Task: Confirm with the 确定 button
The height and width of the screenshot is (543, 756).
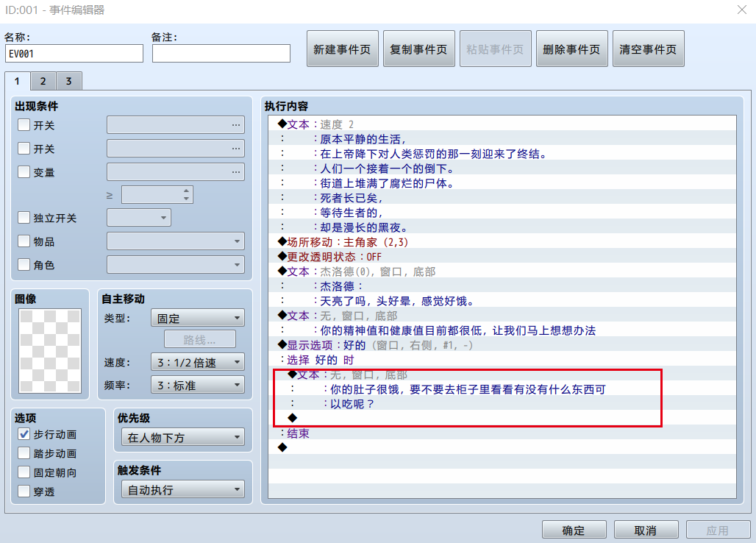Action: coord(574,530)
